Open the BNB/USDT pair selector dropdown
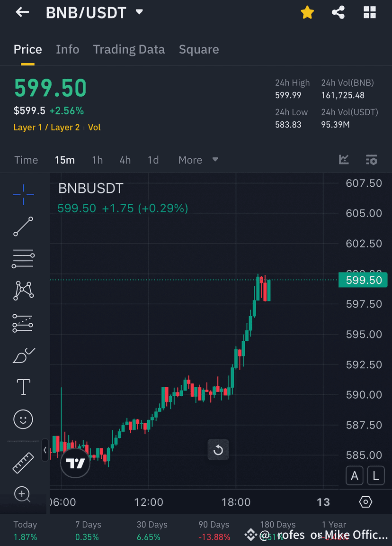The width and height of the screenshot is (392, 546). (139, 12)
